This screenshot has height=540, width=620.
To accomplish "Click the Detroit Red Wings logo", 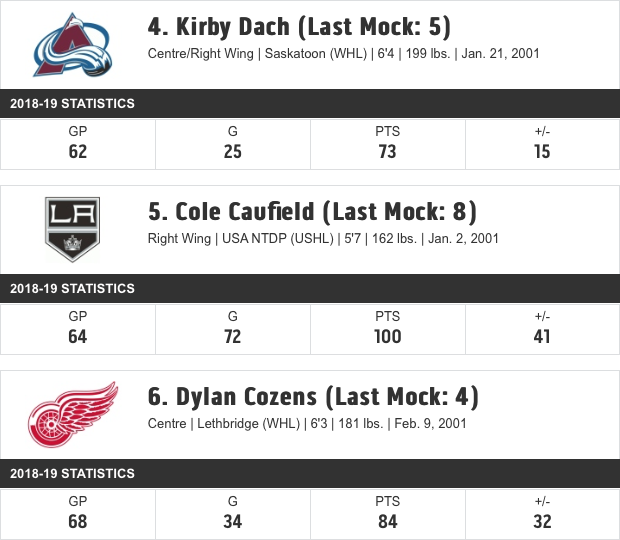I will [x=73, y=414].
